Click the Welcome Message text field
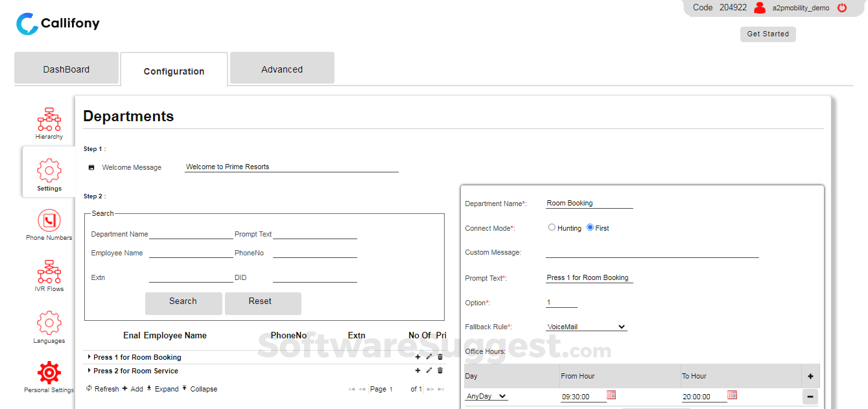The height and width of the screenshot is (409, 868). (291, 167)
